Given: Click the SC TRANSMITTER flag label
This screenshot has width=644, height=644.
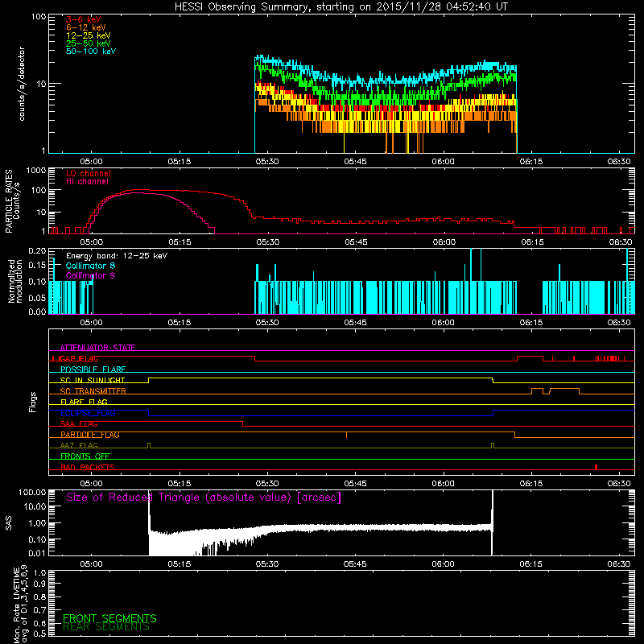Looking at the screenshot, I should pos(93,390).
